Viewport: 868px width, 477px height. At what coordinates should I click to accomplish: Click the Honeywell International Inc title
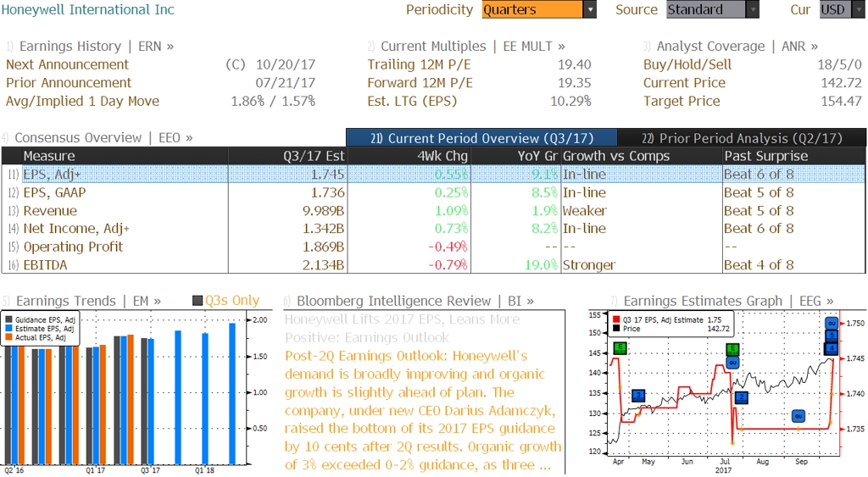[87, 9]
